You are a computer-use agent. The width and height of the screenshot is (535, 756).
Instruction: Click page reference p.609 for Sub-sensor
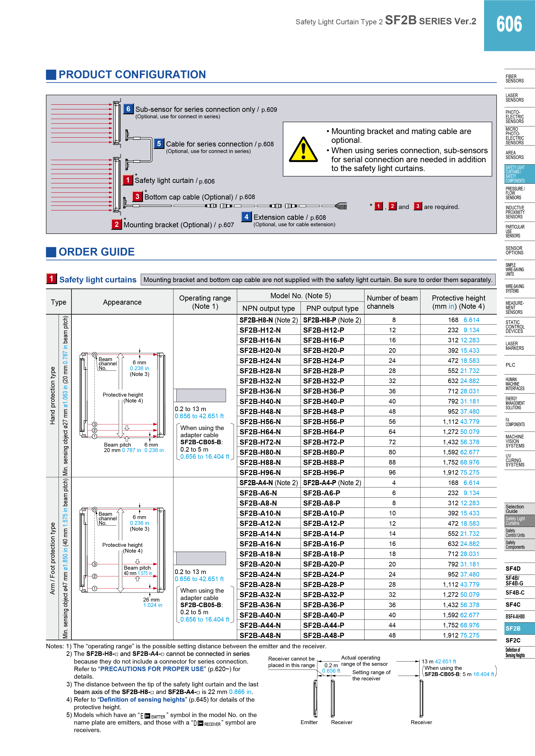[x=269, y=110]
